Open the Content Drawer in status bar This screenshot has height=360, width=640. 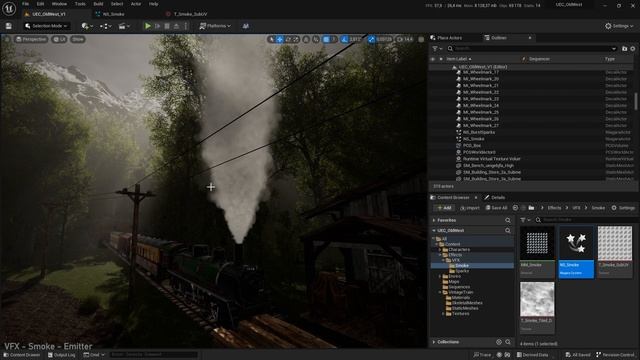(22, 355)
